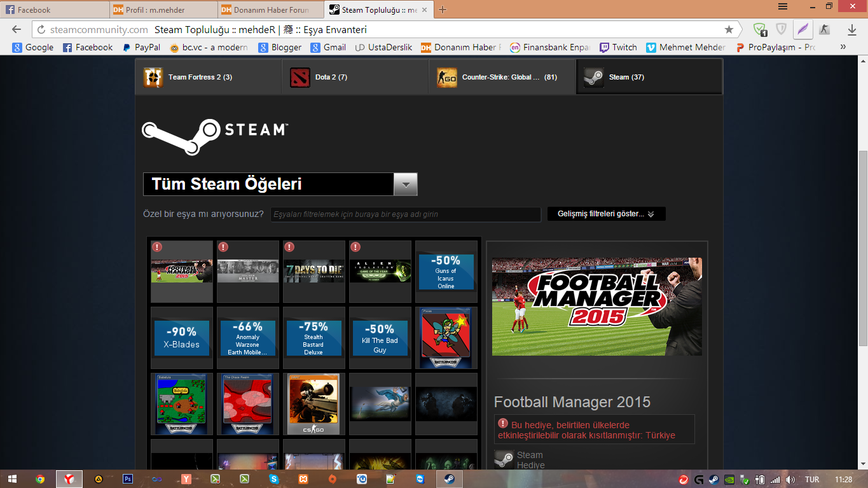Select the -90% X-Blades coupon

pos(182,338)
